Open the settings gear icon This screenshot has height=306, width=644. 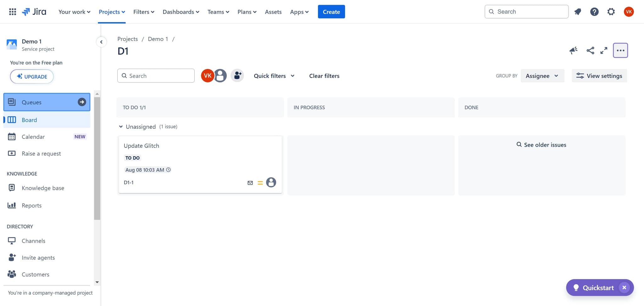(x=611, y=12)
